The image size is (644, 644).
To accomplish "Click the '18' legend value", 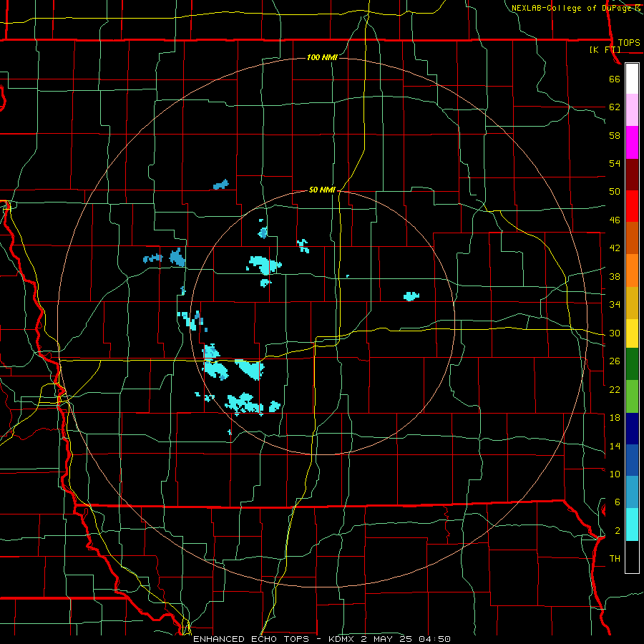I will pos(615,417).
